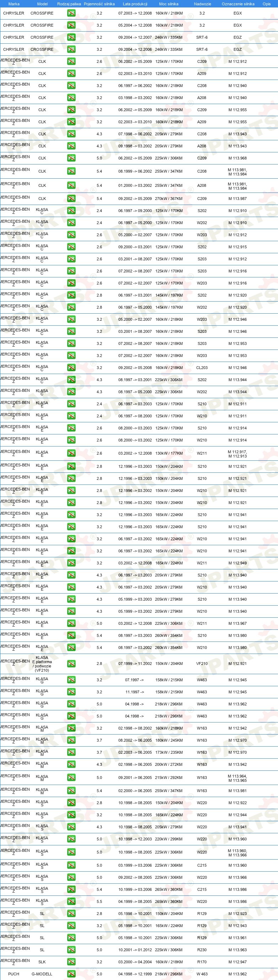
Task: Click the Pojemność silnika column header
Action: [99, 4]
